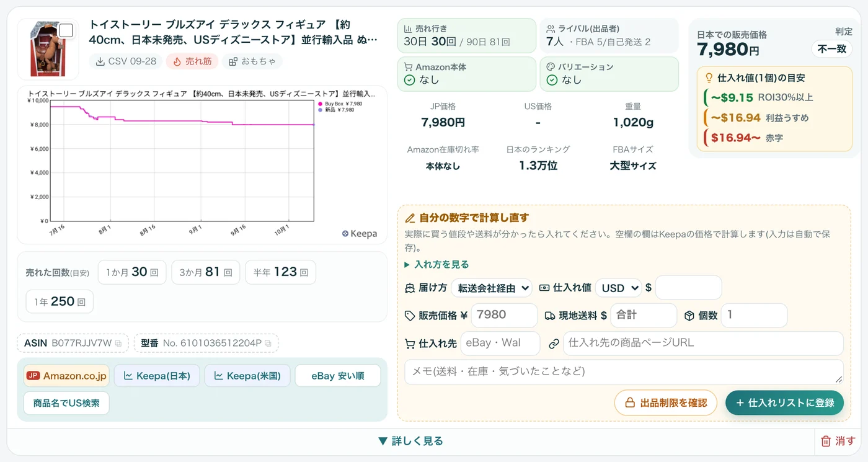Image resolution: width=868 pixels, height=462 pixels.
Task: Click the 1か月 30回 sales chip
Action: 132,272
